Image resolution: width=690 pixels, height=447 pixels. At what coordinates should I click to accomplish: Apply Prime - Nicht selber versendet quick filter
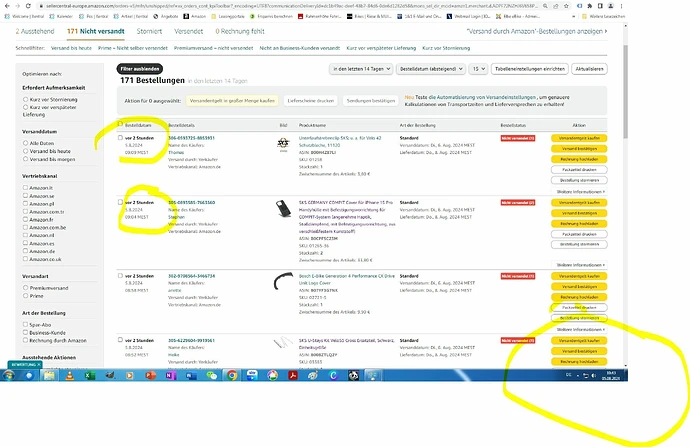tap(132, 48)
